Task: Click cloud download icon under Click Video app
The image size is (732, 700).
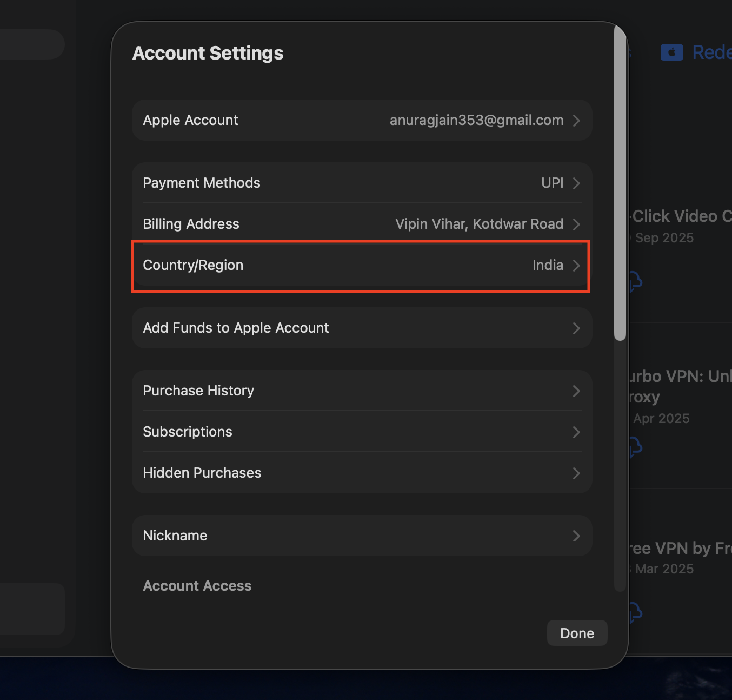Action: point(635,281)
